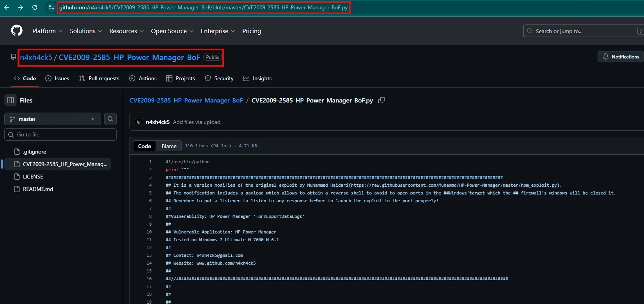Click n4xh4ck5 commit author name
This screenshot has height=304, width=644.
point(158,122)
